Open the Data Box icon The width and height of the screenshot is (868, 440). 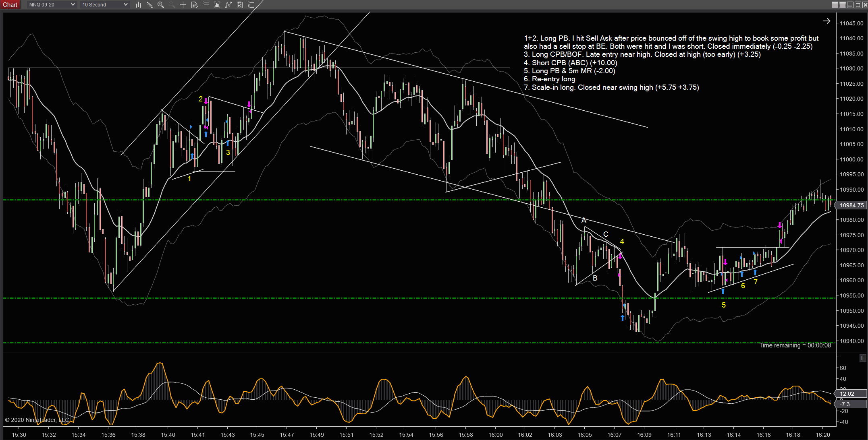195,5
